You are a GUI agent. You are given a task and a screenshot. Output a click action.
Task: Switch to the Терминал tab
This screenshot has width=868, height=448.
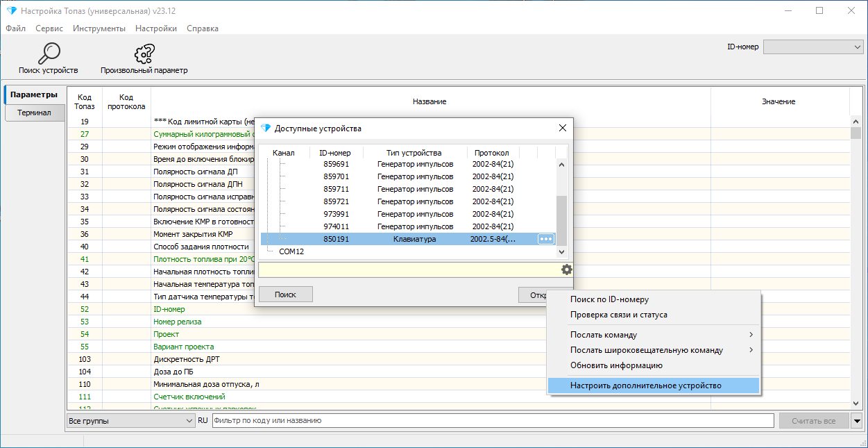[35, 113]
